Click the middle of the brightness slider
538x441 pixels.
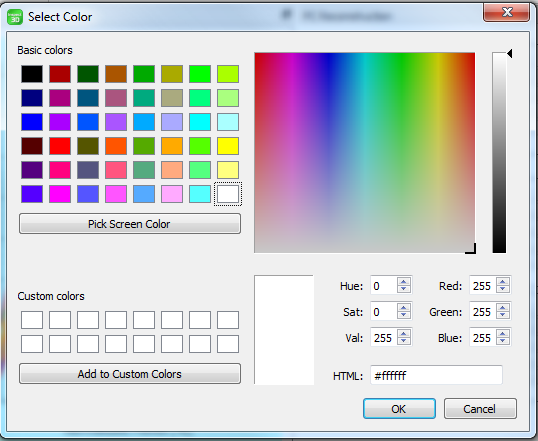(x=499, y=153)
